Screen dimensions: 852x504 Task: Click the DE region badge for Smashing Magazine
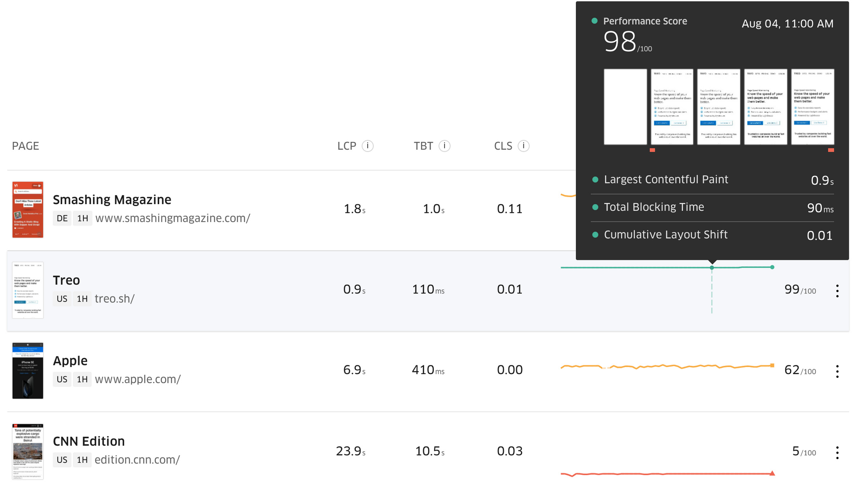pyautogui.click(x=62, y=218)
